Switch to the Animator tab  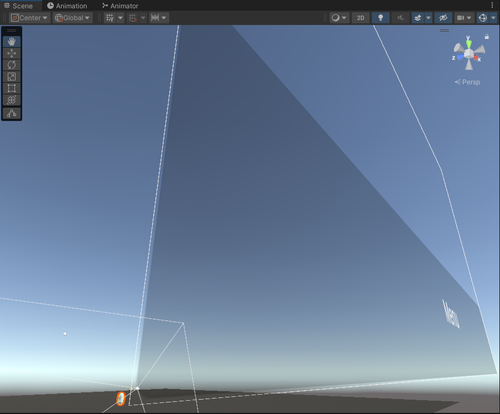click(x=120, y=6)
